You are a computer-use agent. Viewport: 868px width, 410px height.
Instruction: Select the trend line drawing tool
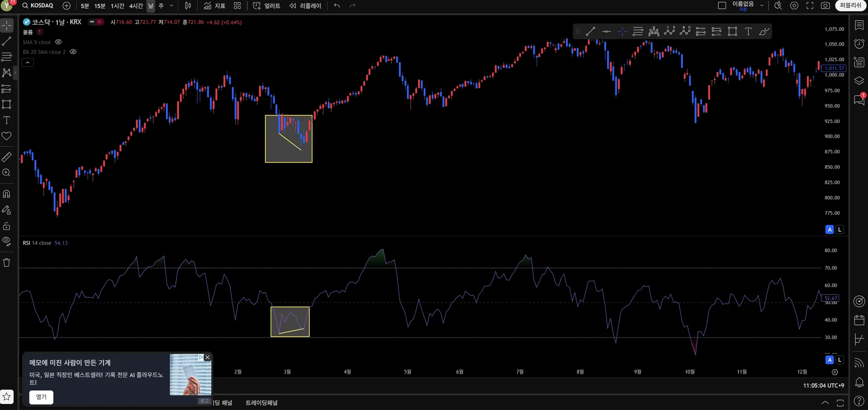point(7,41)
